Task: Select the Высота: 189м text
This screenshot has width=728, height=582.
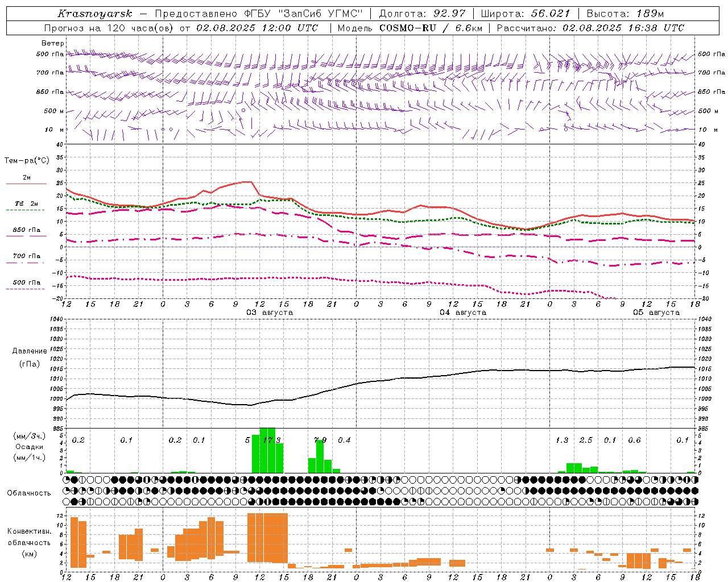Action: click(625, 14)
